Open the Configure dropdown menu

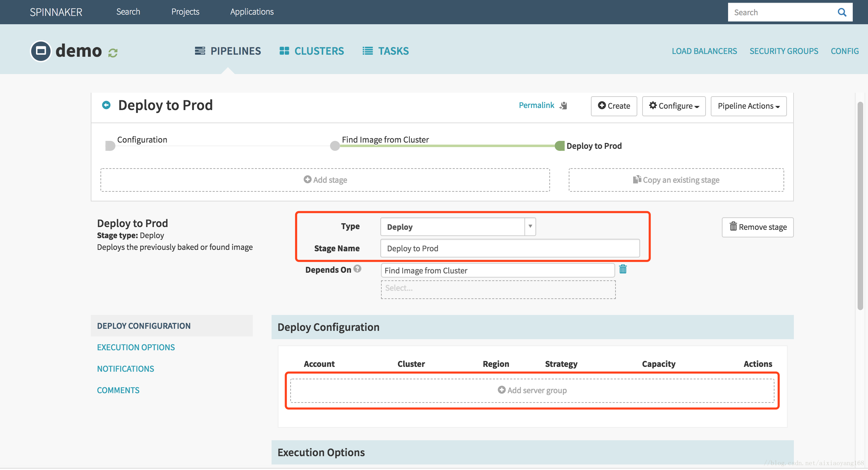point(674,106)
